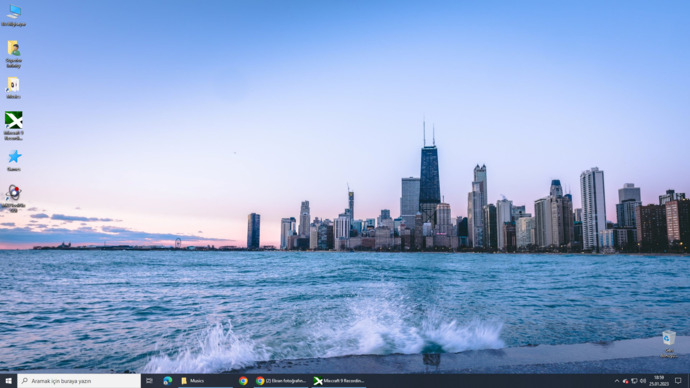Open the pinned Chrome taskbar icon
Screen dimensions: 690x388
tap(243, 381)
